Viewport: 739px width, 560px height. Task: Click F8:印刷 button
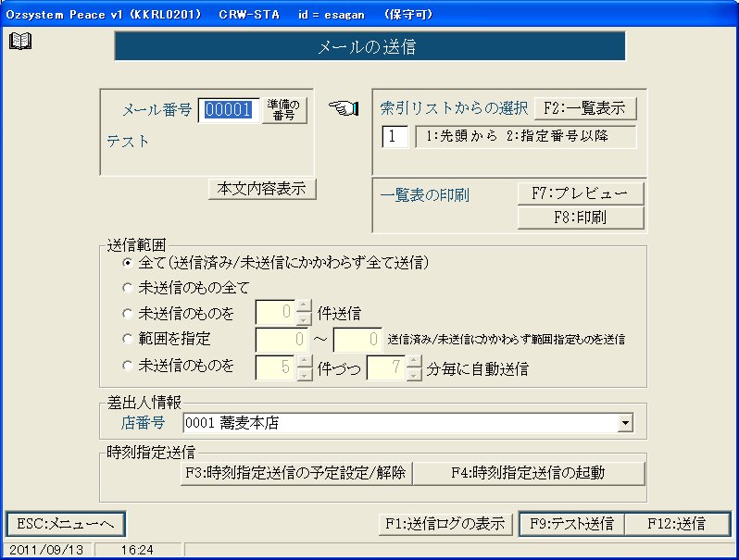click(x=580, y=218)
